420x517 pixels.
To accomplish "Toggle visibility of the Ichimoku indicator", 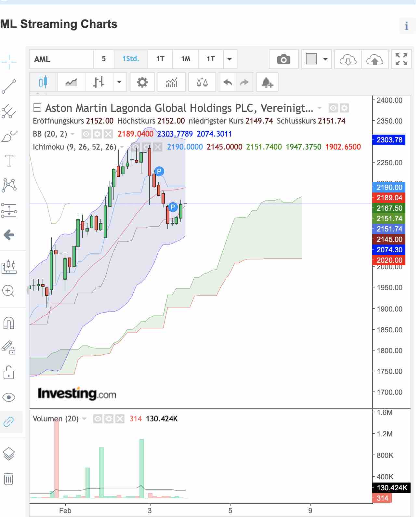I will tap(136, 147).
